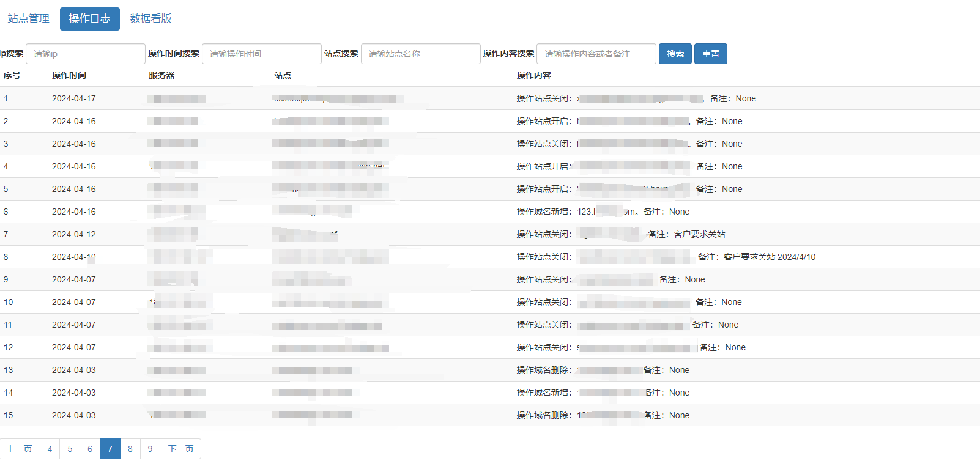This screenshot has width=980, height=472.
Task: Select the 操作日志 tab
Action: click(90, 19)
